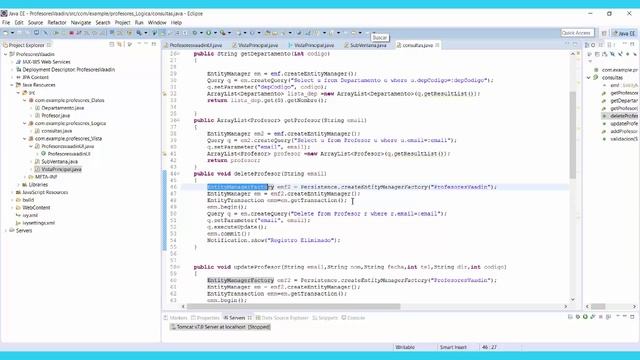The image size is (640, 360).
Task: Click the editor vertical scrollbar thumb
Action: click(x=573, y=135)
